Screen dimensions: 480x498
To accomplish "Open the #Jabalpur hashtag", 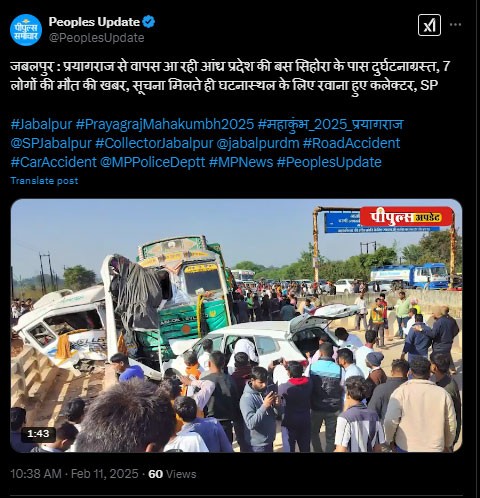I will [41, 124].
